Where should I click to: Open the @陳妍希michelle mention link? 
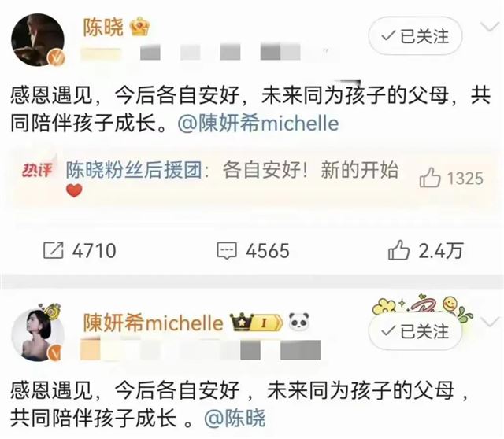[258, 124]
